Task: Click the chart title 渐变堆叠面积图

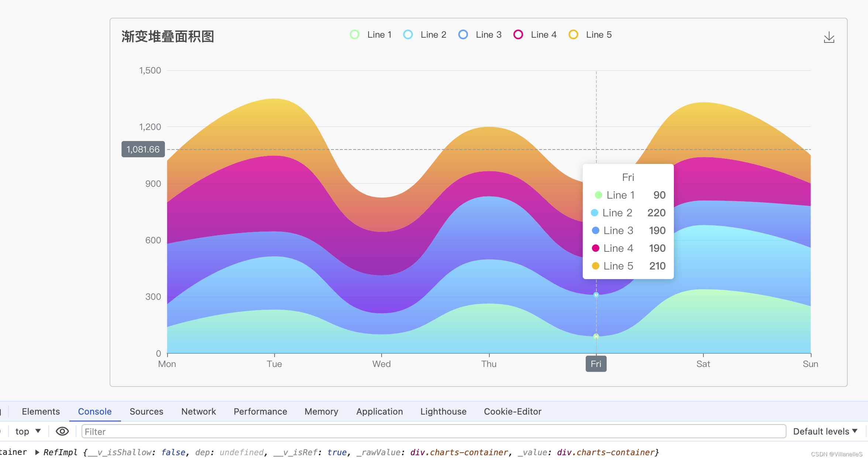Action: (x=168, y=36)
